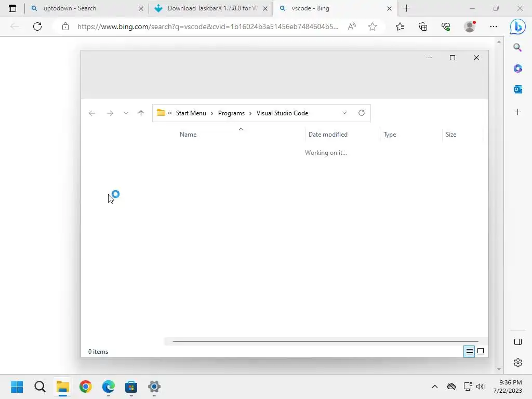532x399 pixels.
Task: Open recent locations dropdown in File Explorer
Action: (126, 113)
